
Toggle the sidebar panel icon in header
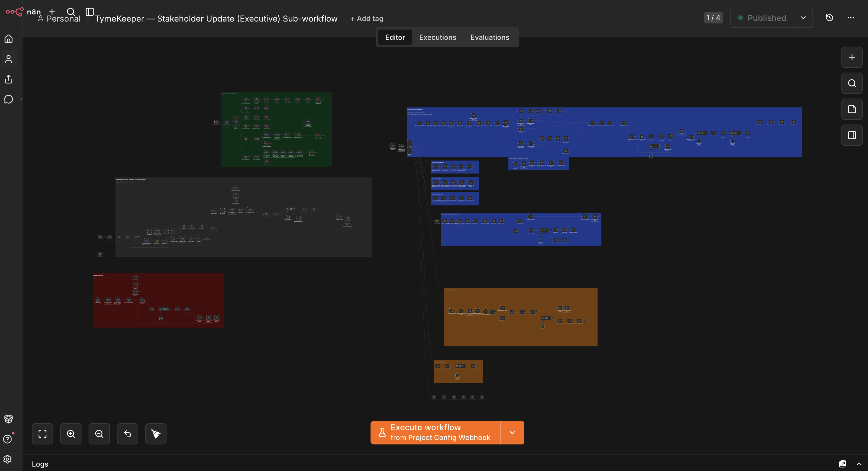pyautogui.click(x=90, y=12)
